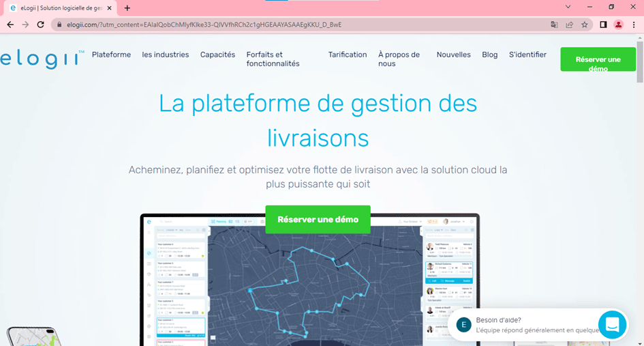Click the address bar URL field
This screenshot has height=346, width=644.
click(273, 25)
